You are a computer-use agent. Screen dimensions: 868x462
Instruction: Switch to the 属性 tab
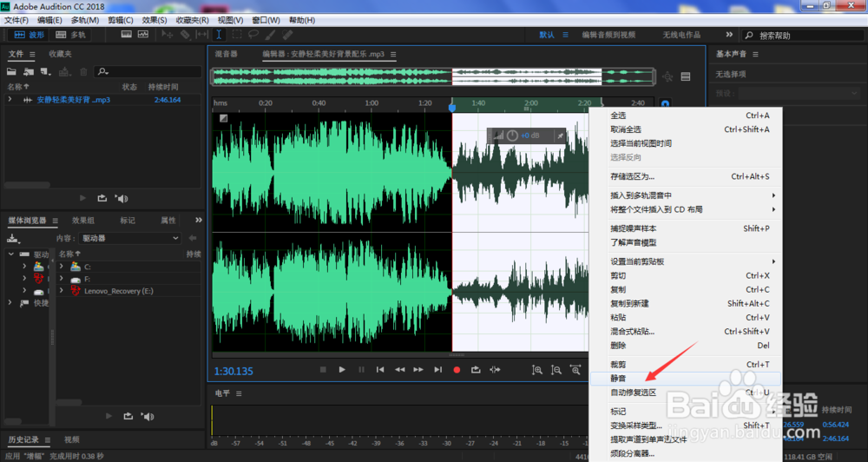[x=168, y=220]
